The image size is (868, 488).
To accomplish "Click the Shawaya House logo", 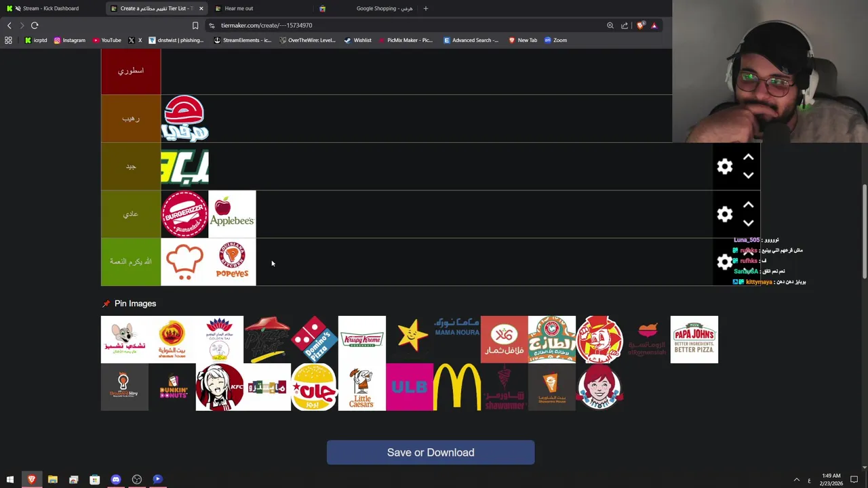I will click(172, 340).
